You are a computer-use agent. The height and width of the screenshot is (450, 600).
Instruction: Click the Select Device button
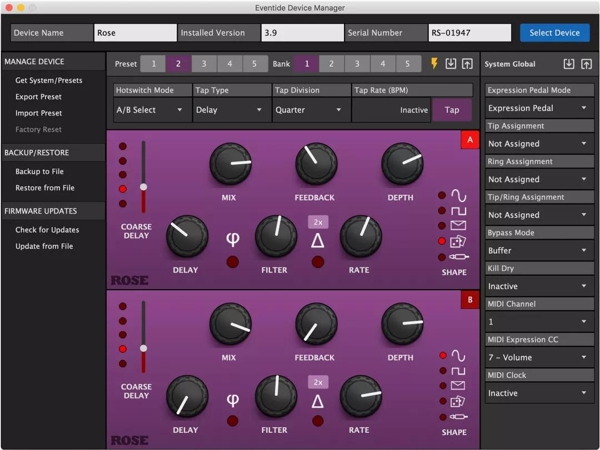pos(554,33)
